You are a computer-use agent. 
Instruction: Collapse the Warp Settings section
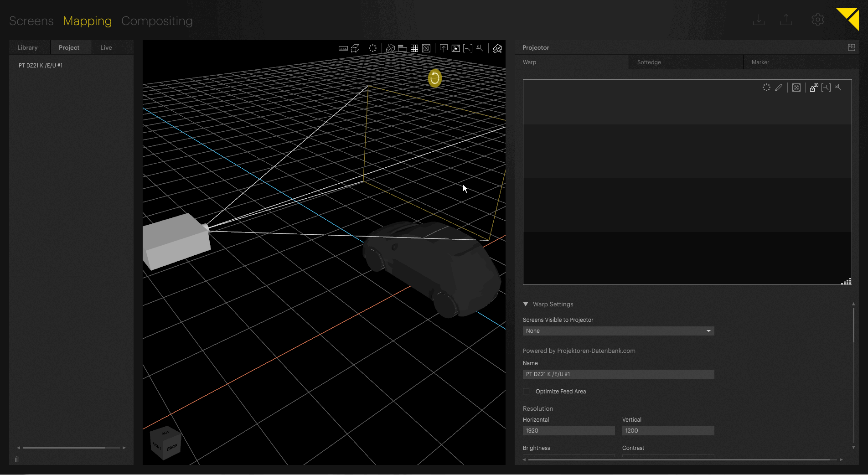click(x=526, y=304)
